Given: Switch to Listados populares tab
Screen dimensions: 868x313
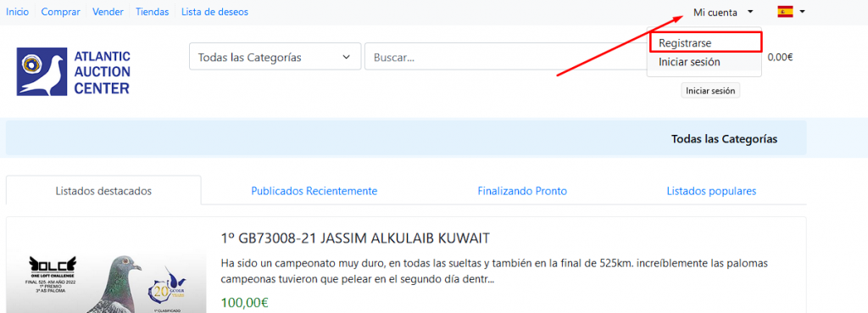Looking at the screenshot, I should point(711,191).
